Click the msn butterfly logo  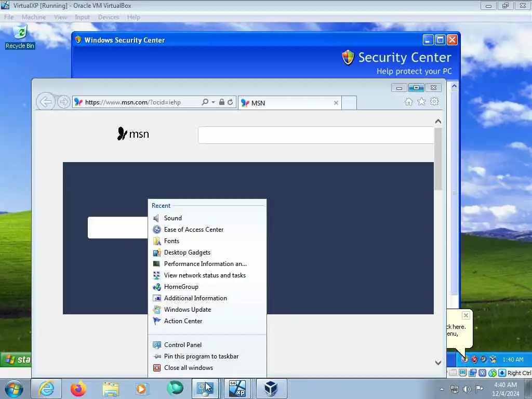point(133,134)
